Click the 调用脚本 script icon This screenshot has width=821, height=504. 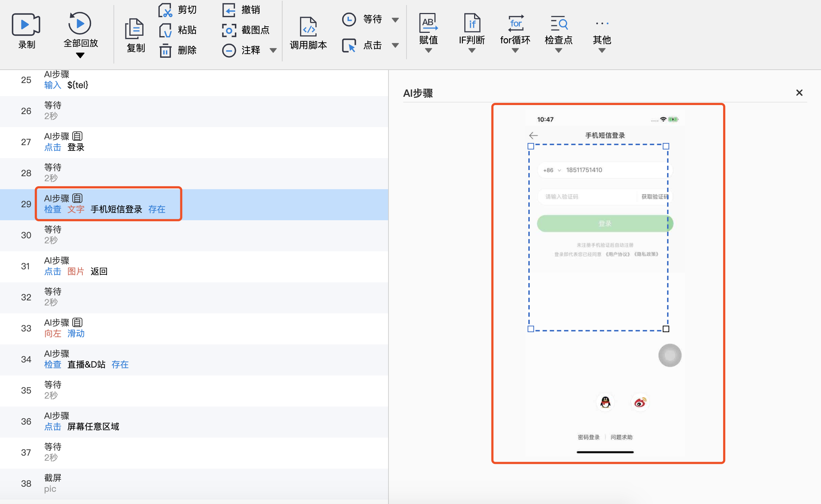308,27
